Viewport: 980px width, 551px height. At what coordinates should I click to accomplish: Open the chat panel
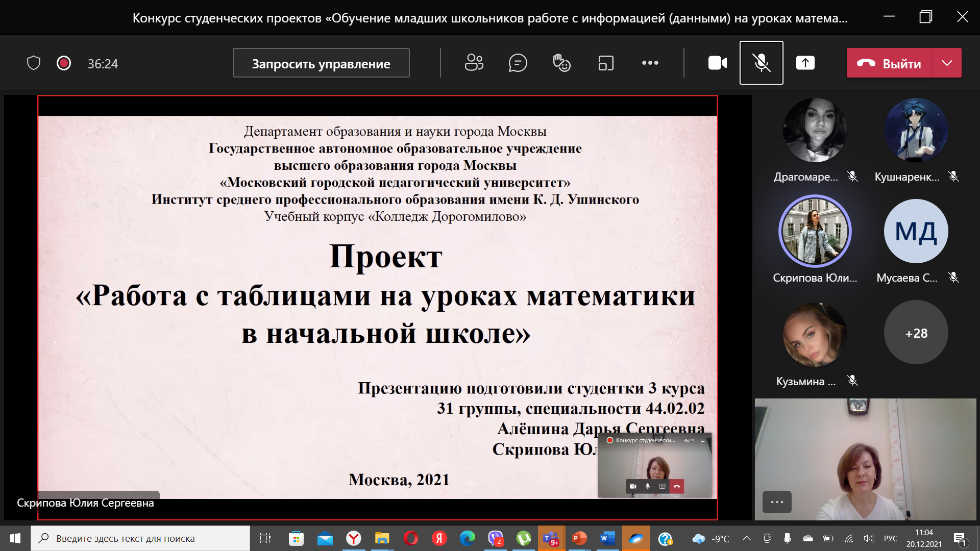(518, 63)
